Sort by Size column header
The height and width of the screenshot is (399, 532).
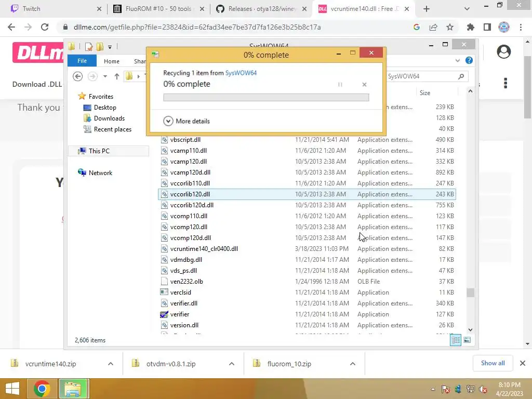point(425,92)
